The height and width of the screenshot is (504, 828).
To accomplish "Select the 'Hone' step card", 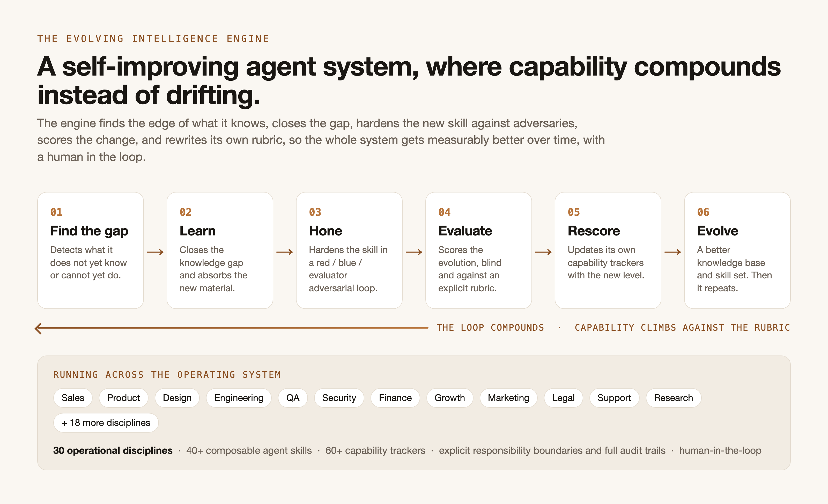I will [349, 250].
